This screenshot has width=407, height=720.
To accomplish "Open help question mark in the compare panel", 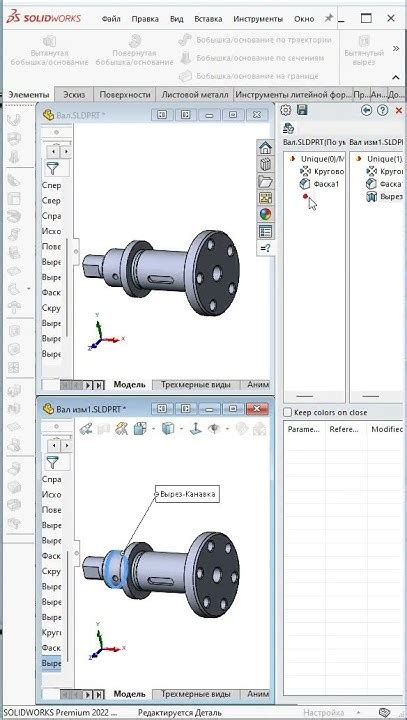I will click(x=382, y=110).
